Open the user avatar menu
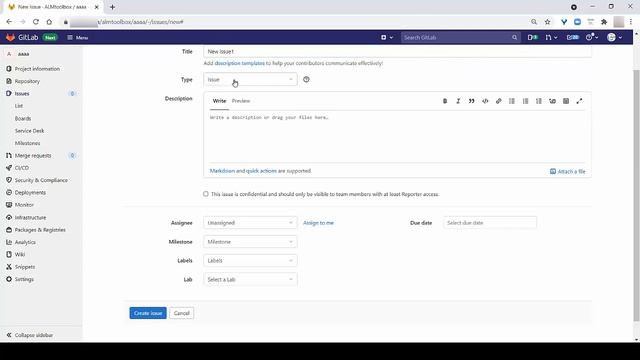The image size is (640, 360). [x=614, y=38]
